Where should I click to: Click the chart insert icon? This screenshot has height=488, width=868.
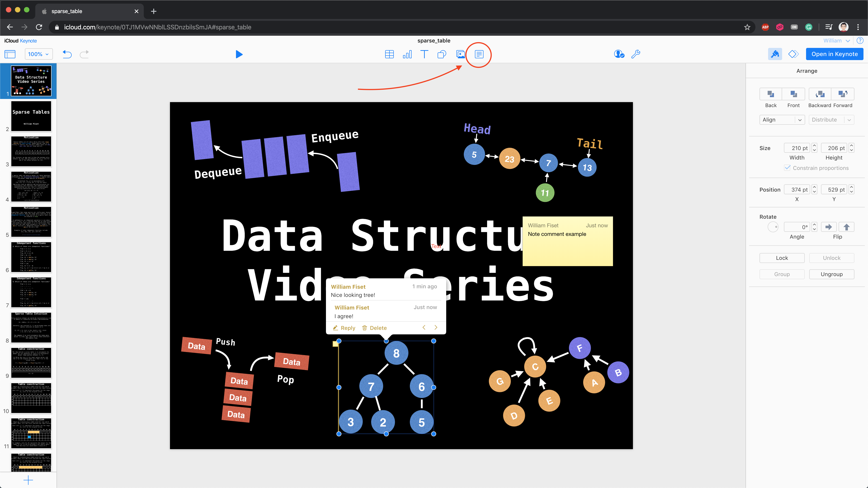click(x=407, y=54)
